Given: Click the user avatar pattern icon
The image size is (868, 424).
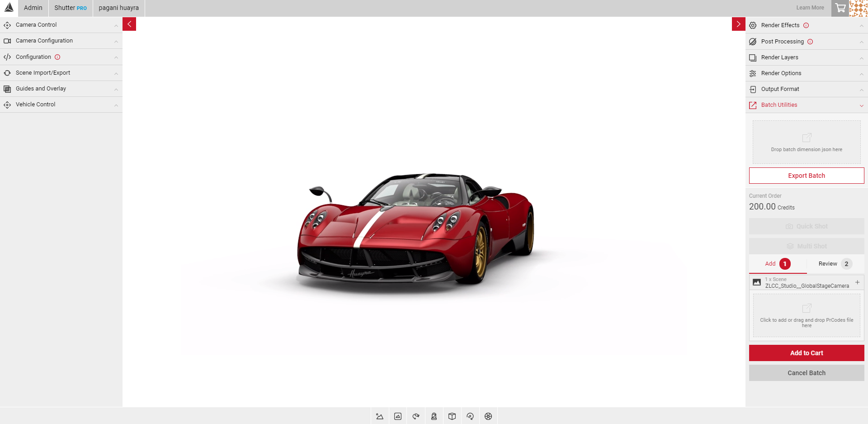Looking at the screenshot, I should 859,8.
